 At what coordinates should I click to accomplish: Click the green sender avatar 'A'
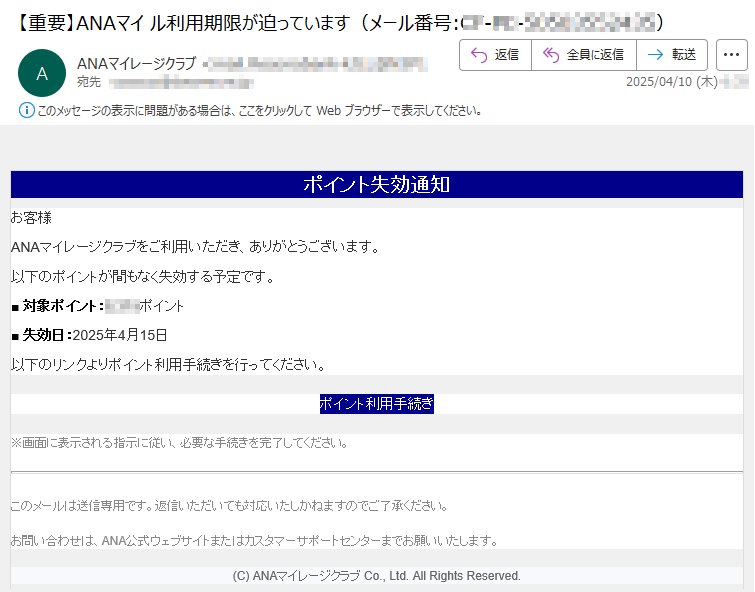(42, 73)
